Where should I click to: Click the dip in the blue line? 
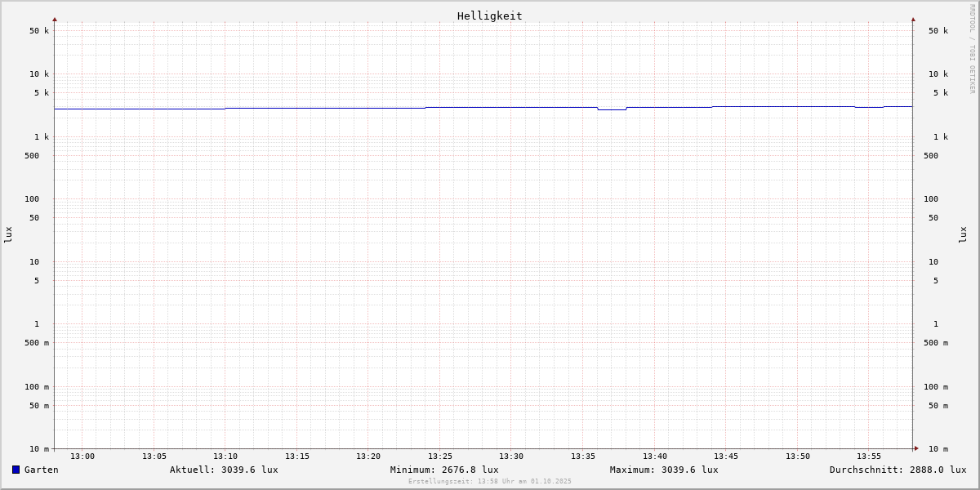tap(612, 109)
